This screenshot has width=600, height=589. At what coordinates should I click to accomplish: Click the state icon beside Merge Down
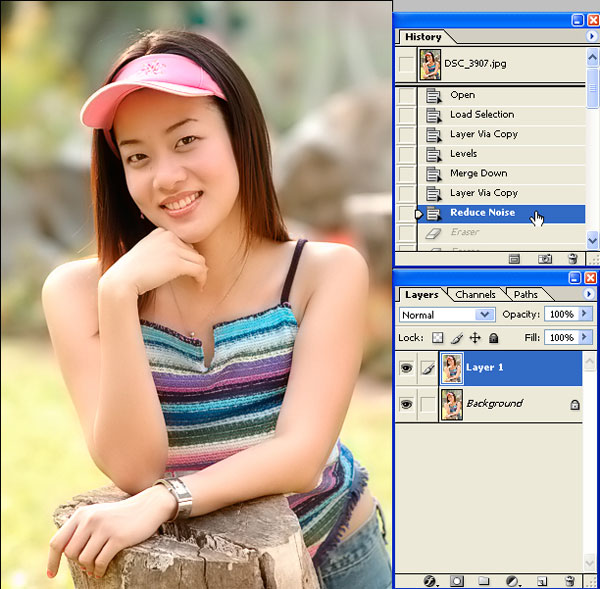[434, 174]
